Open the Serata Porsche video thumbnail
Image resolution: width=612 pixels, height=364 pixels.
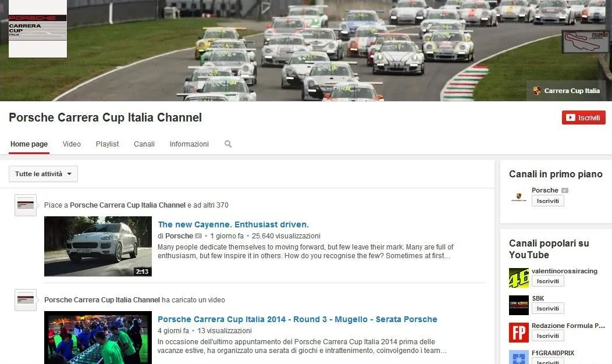98,338
